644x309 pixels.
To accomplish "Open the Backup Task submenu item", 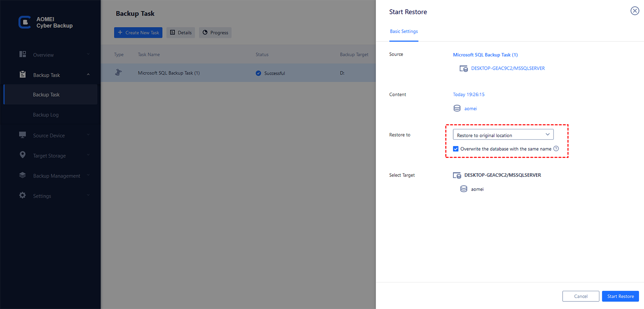I will (51, 95).
